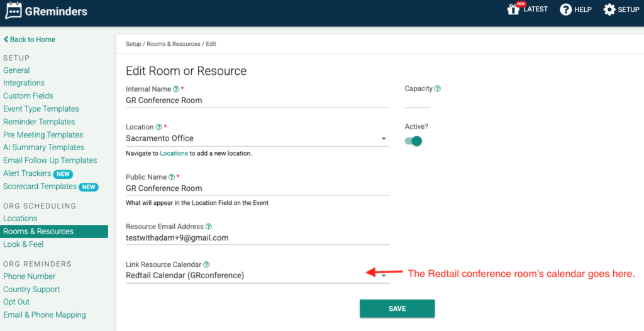Click the Location field help icon
Screen dimensions: 644x331
click(158, 127)
